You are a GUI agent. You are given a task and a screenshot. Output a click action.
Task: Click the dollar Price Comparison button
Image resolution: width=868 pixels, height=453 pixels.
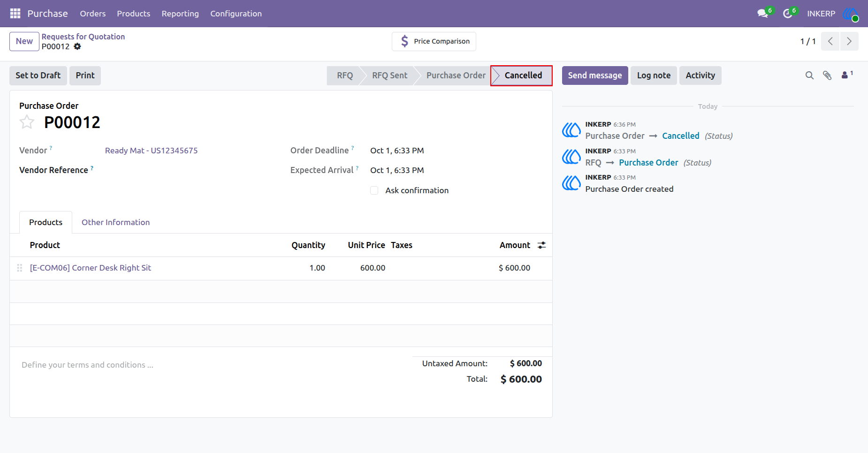tap(434, 41)
